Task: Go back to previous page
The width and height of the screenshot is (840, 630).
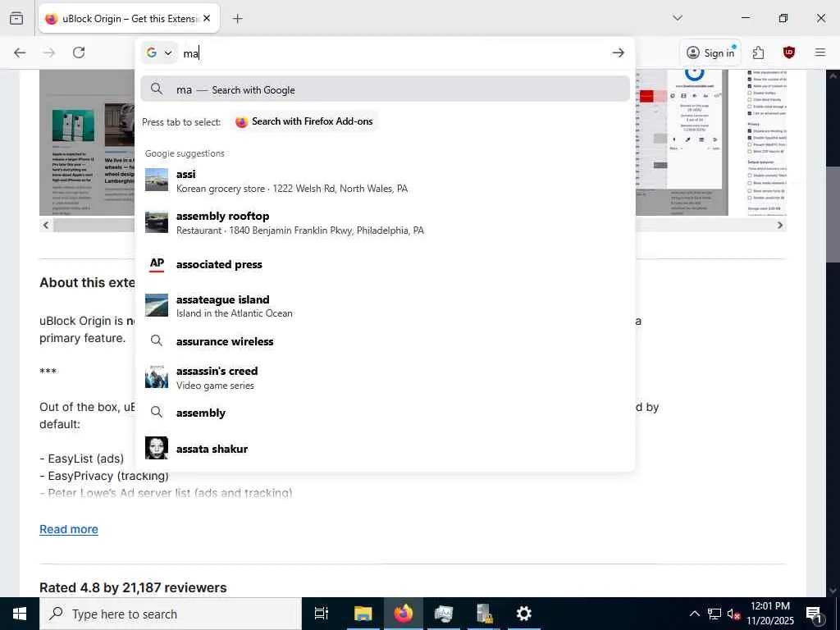Action: coord(20,52)
